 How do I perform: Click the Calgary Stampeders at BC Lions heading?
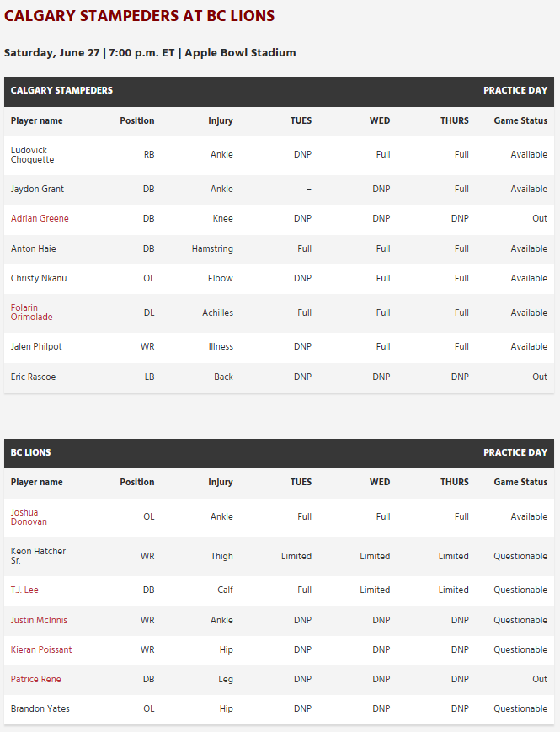(x=140, y=16)
